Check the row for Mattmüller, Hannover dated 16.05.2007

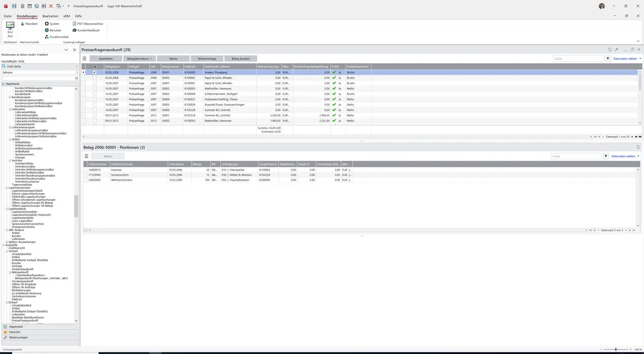tap(95, 88)
